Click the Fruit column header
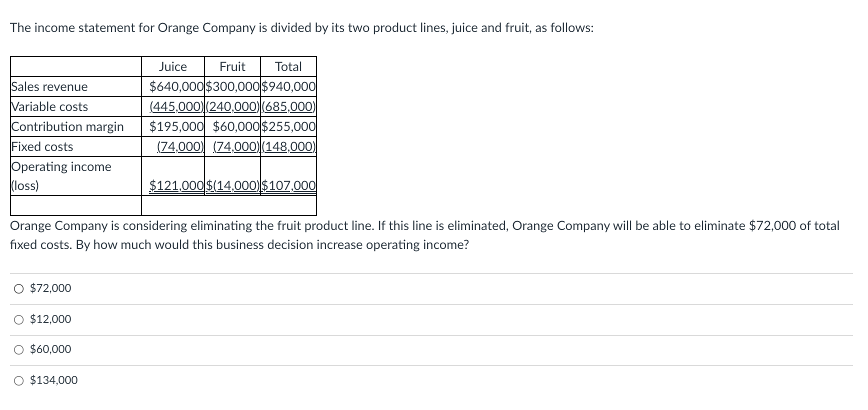 (231, 66)
